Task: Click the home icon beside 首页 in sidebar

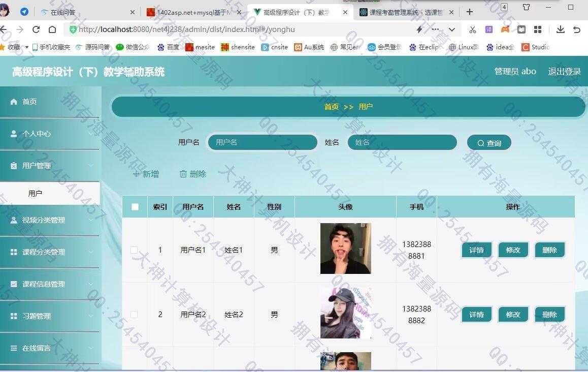Action: click(14, 102)
